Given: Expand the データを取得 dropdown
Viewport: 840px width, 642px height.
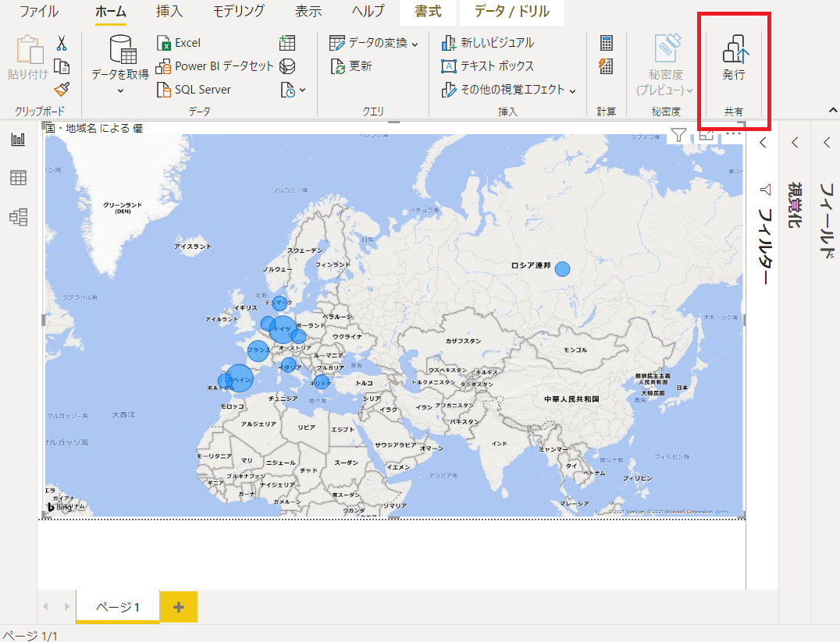Looking at the screenshot, I should [x=120, y=90].
